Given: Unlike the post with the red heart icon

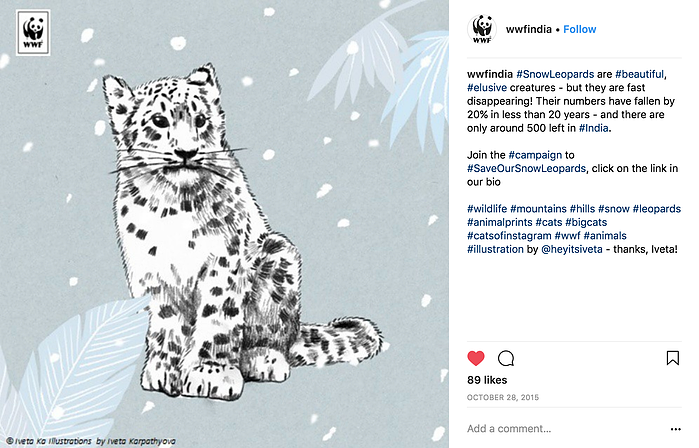Looking at the screenshot, I should (x=476, y=358).
